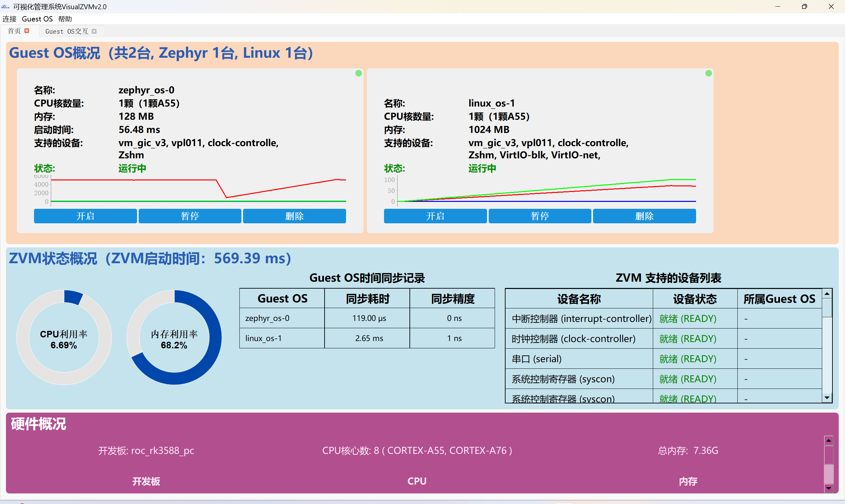The width and height of the screenshot is (845, 504).
Task: Open the 连接 menu
Action: click(x=10, y=19)
